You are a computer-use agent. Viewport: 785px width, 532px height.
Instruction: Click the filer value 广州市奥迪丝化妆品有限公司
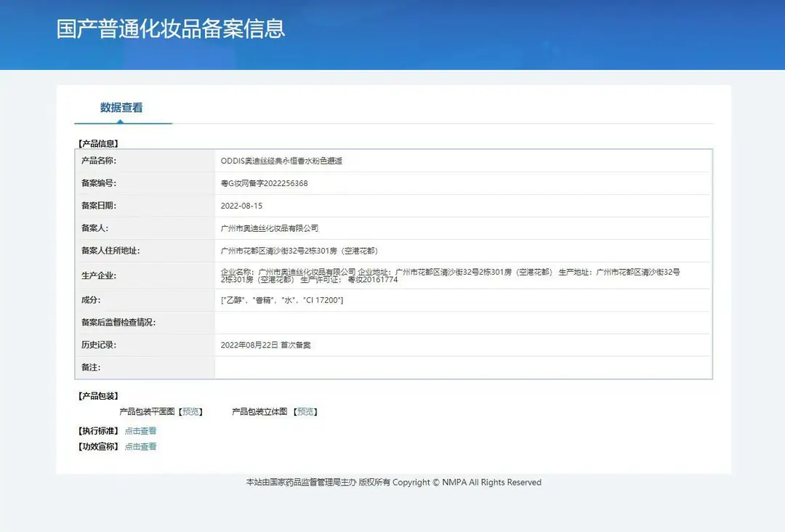pos(270,228)
